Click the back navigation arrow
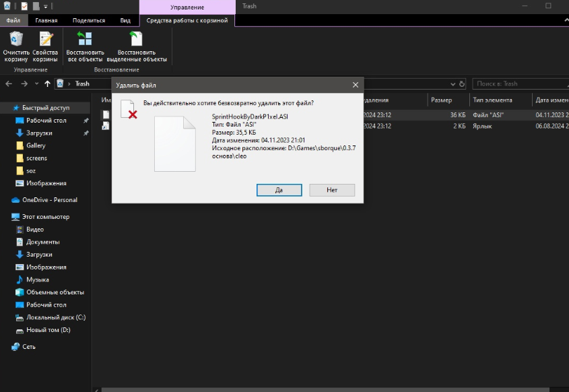 pos(10,84)
